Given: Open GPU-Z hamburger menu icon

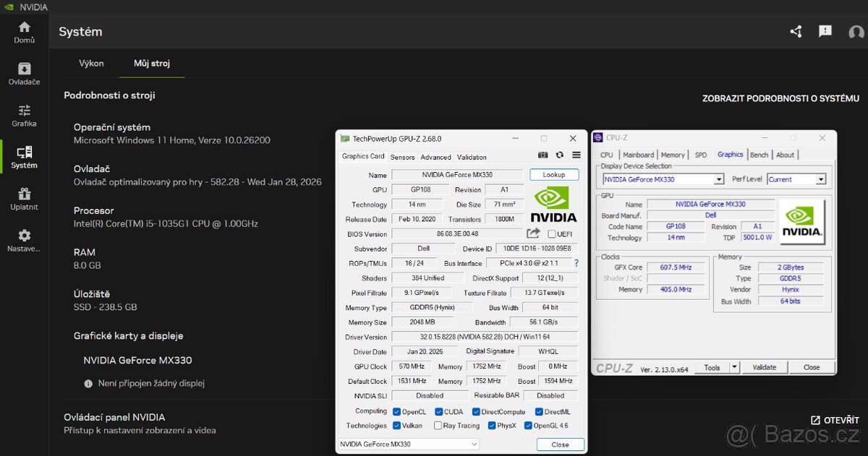Looking at the screenshot, I should click(576, 155).
